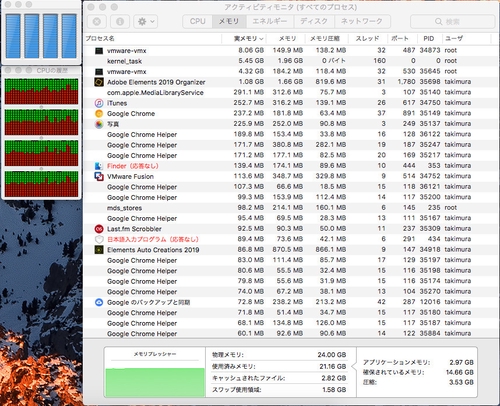Switch to the CPU tab

[197, 21]
